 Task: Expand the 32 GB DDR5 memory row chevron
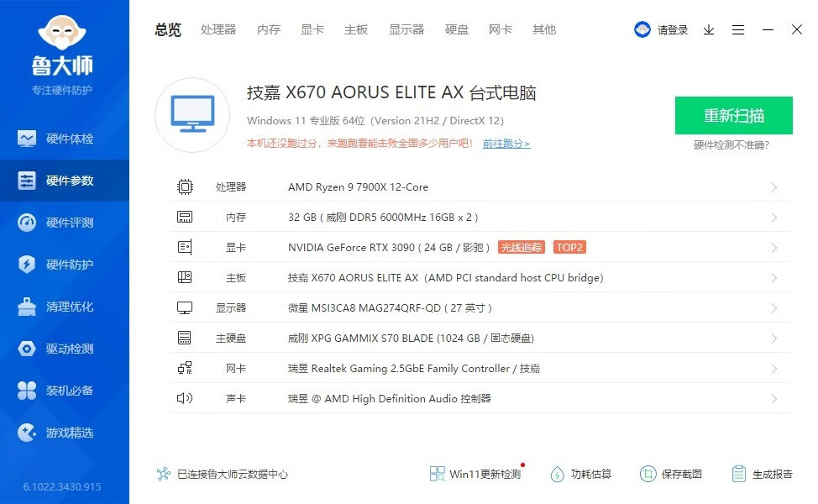774,218
